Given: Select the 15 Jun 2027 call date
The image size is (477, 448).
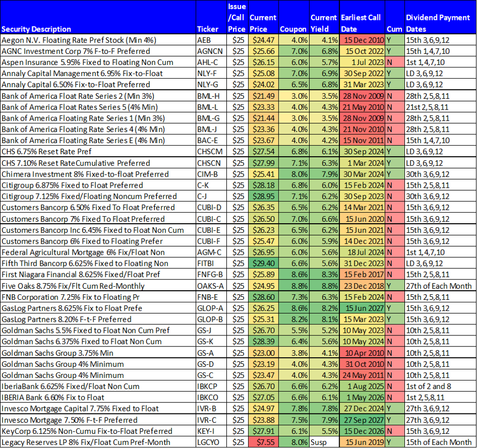Looking at the screenshot, I should 362,308.
